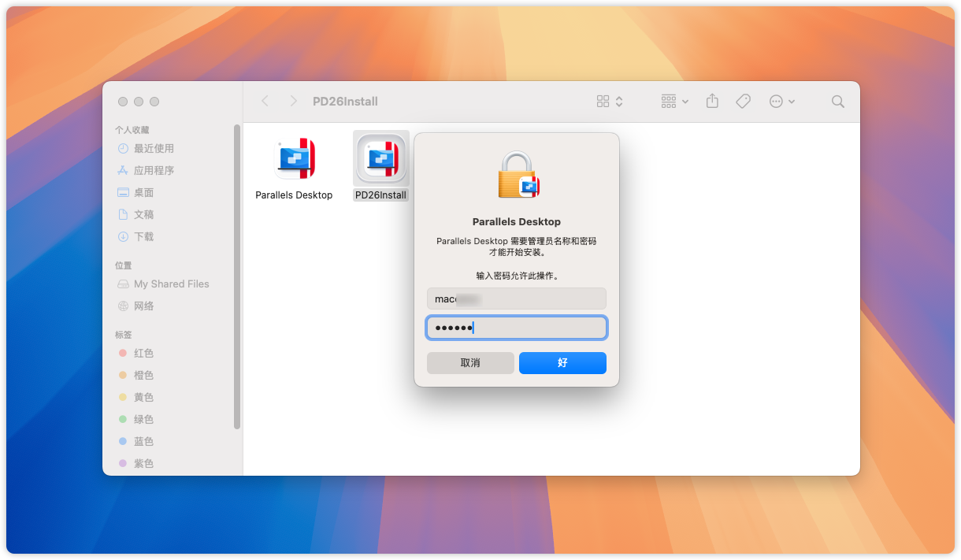Select the 蓝色 tag in sidebar
Image resolution: width=961 pixels, height=560 pixels.
tap(143, 441)
